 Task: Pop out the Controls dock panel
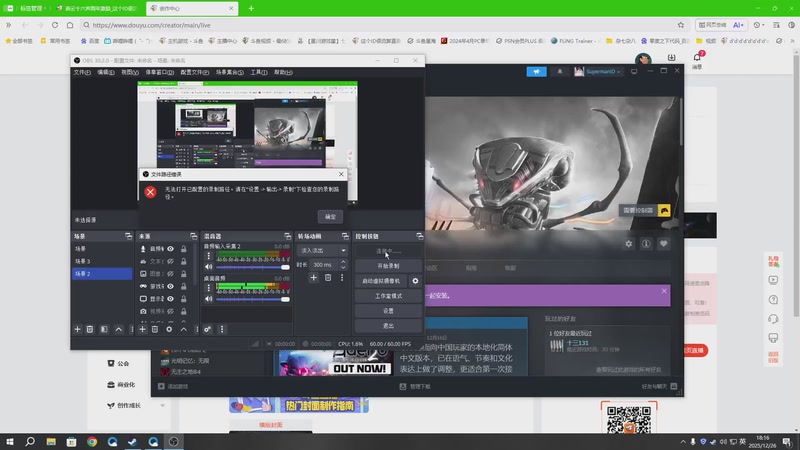point(419,236)
